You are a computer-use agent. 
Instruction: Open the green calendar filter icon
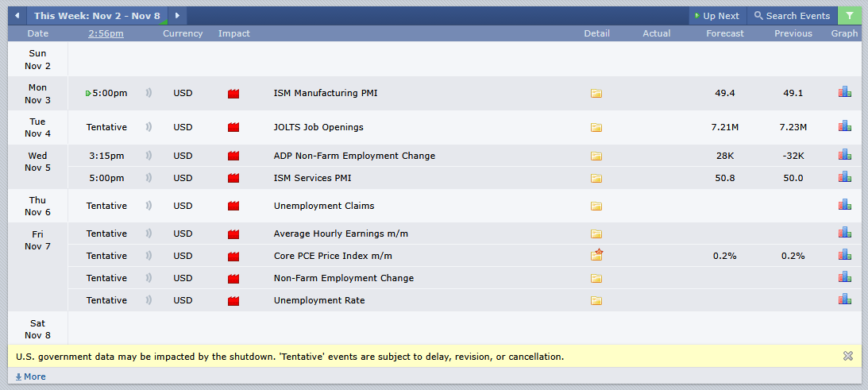tap(850, 16)
